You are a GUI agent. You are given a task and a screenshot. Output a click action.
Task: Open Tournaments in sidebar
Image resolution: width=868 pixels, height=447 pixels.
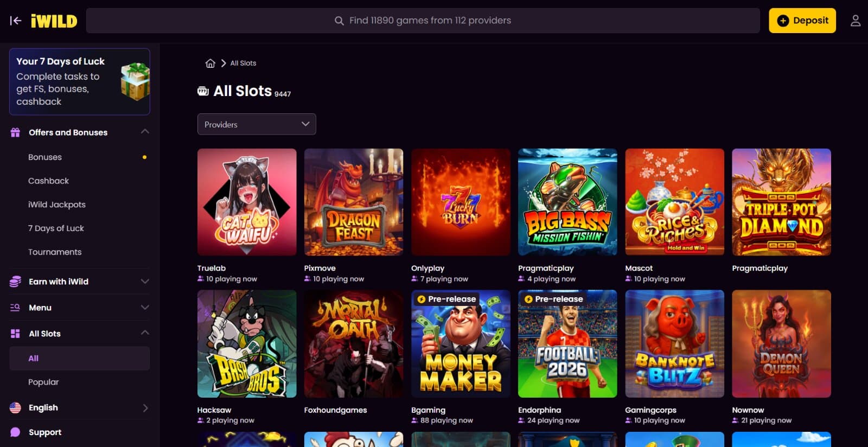tap(55, 252)
